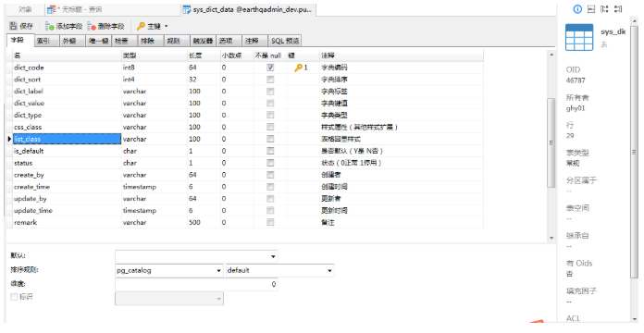Check not-null for css_class
The height and width of the screenshot is (333, 644).
pos(270,128)
